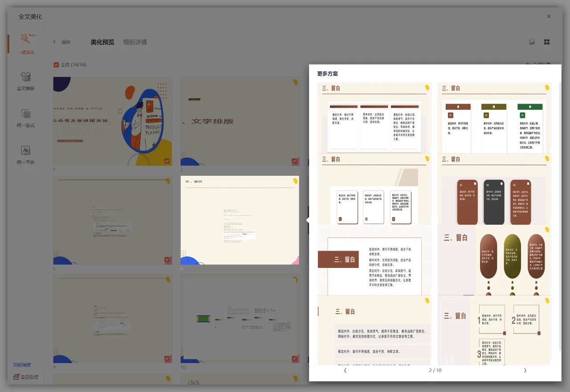Viewport: 570px width, 392px height.
Task: Switch to 模板详情 tab
Action: point(135,42)
